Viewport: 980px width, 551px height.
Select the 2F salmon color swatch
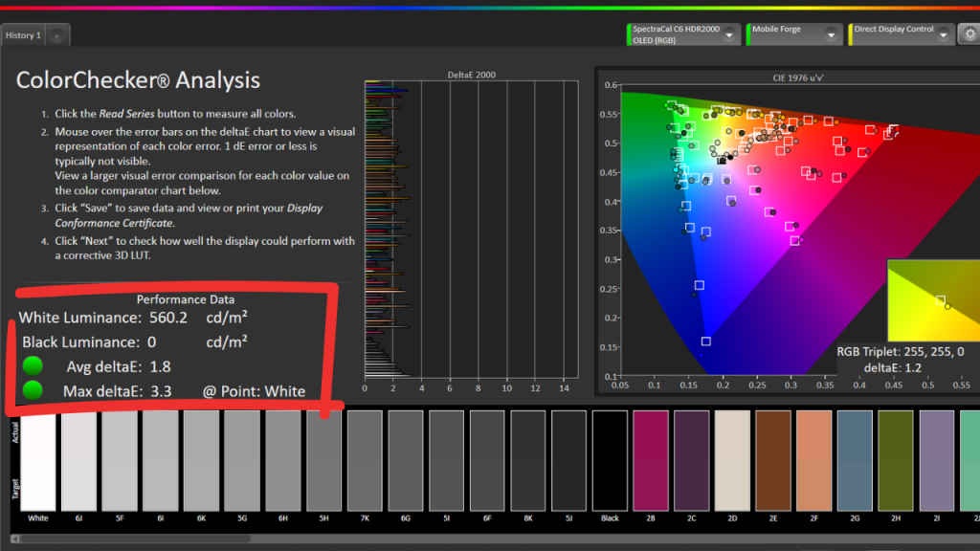[x=814, y=461]
